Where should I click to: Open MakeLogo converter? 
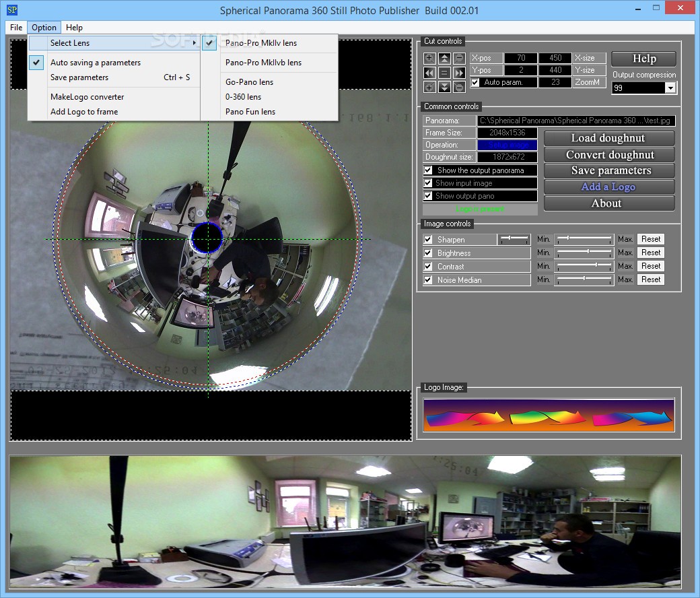pyautogui.click(x=114, y=97)
